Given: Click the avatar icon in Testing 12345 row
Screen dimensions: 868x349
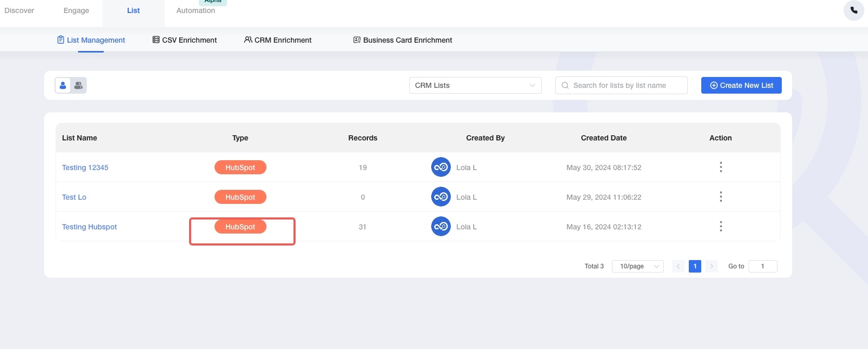Looking at the screenshot, I should (441, 167).
